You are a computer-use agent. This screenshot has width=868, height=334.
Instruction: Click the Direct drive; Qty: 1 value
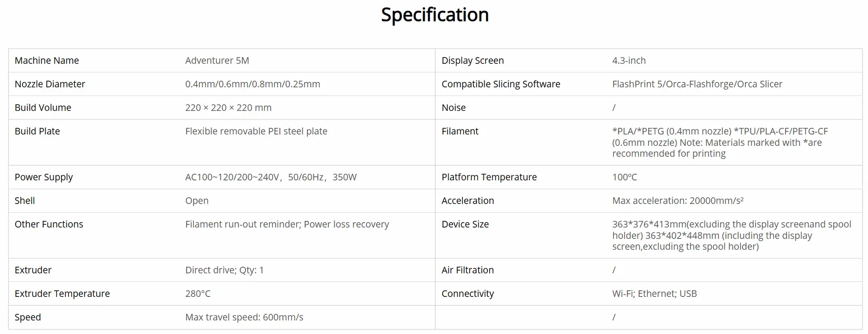point(224,270)
